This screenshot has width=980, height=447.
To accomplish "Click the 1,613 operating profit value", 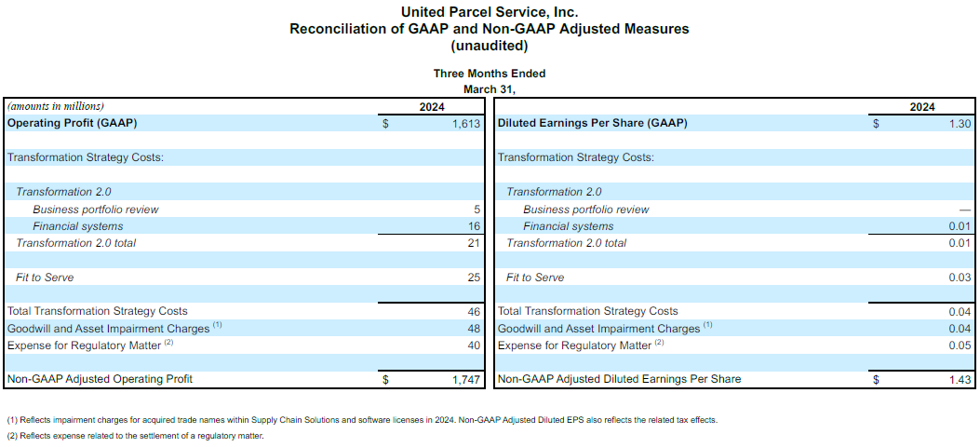I will pos(466,124).
